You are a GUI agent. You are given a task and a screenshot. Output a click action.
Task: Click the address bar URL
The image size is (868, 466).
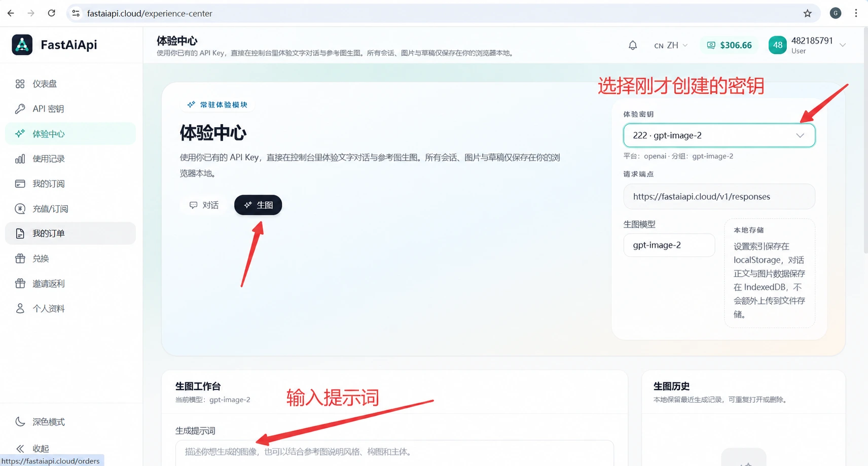(150, 13)
